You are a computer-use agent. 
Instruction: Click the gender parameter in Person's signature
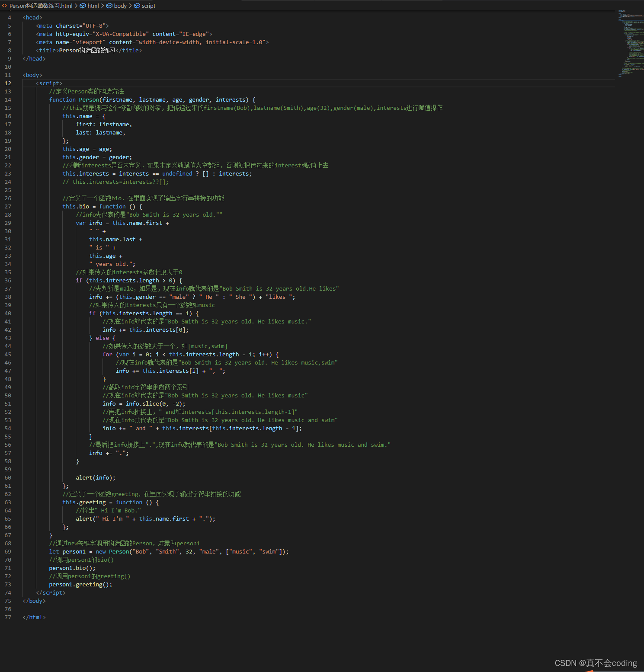point(199,99)
